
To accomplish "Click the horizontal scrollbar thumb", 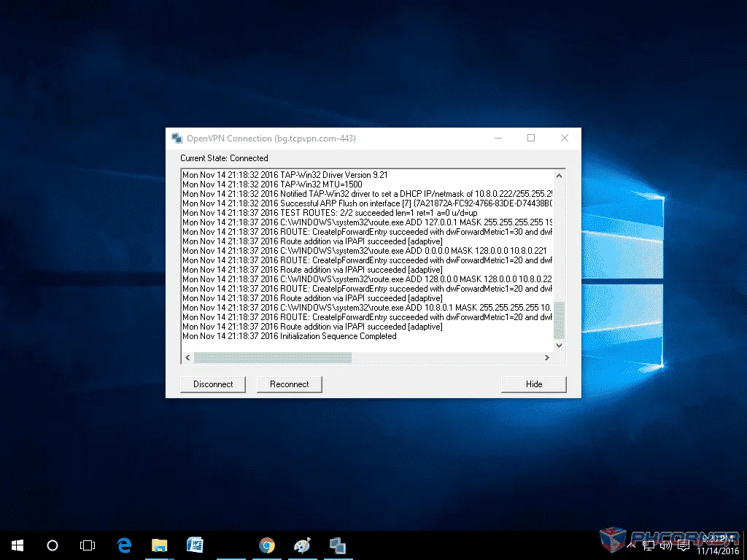I will 273,357.
